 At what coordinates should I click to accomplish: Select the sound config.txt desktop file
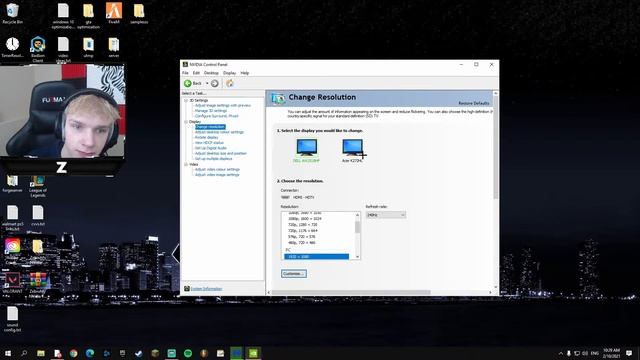pyautogui.click(x=12, y=320)
